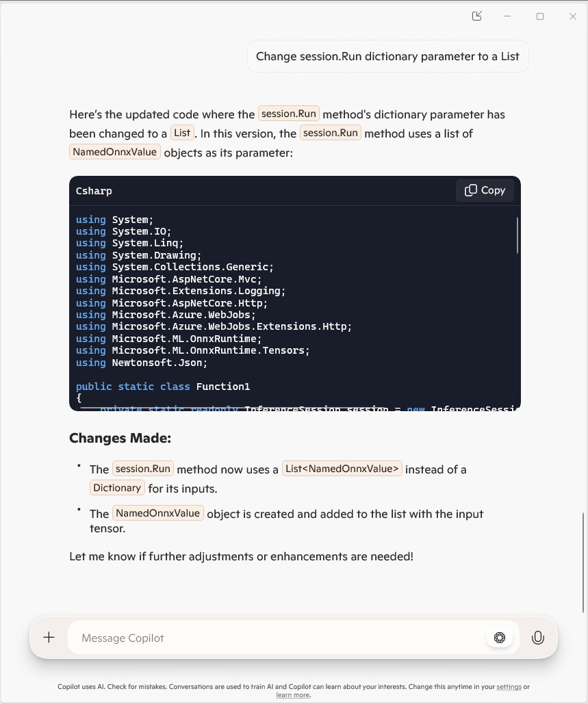Click the using Newtonsoft.Json code line
This screenshot has width=588, height=704.
point(142,363)
